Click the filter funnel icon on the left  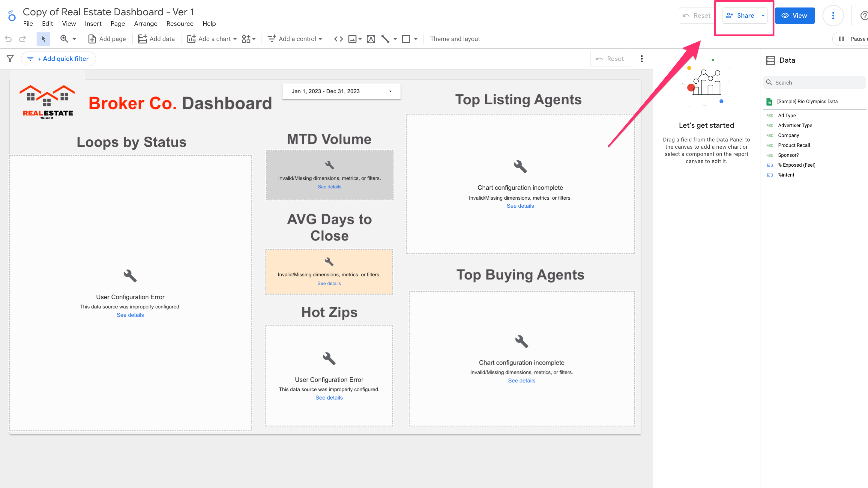(x=10, y=58)
